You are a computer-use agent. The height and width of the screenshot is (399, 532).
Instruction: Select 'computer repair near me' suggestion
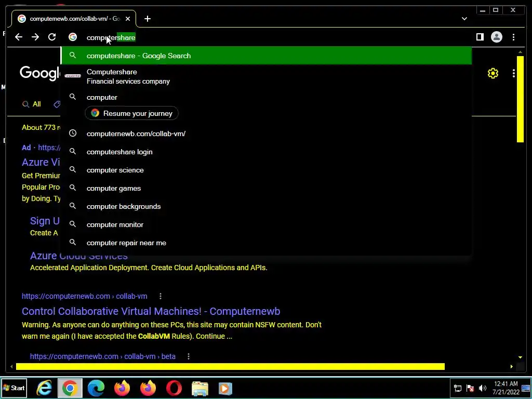point(267,243)
